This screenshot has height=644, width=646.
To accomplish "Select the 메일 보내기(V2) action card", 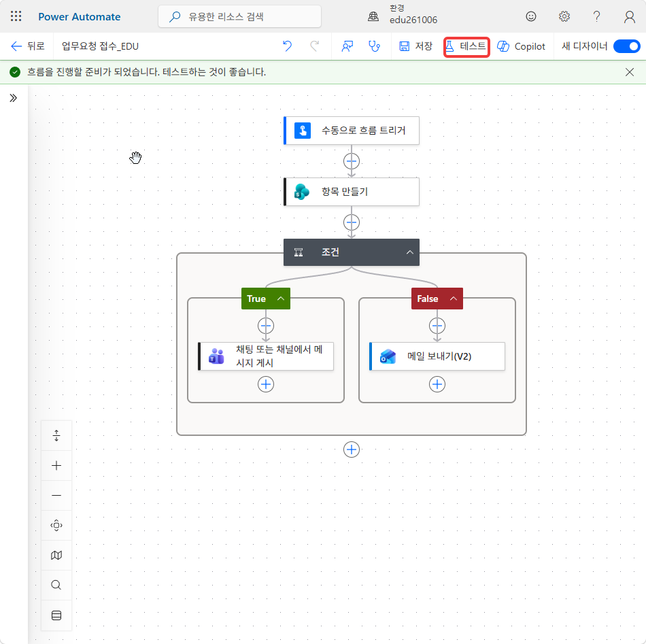I will tap(437, 356).
